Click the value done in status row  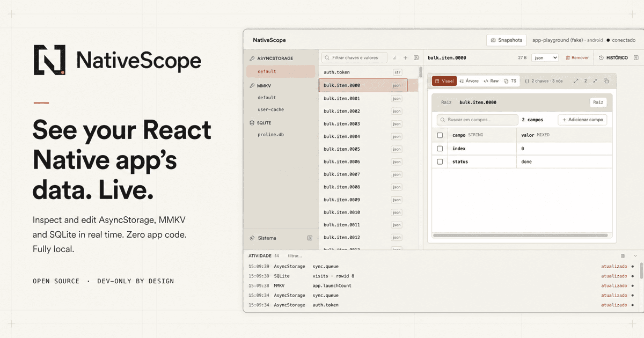click(x=526, y=161)
